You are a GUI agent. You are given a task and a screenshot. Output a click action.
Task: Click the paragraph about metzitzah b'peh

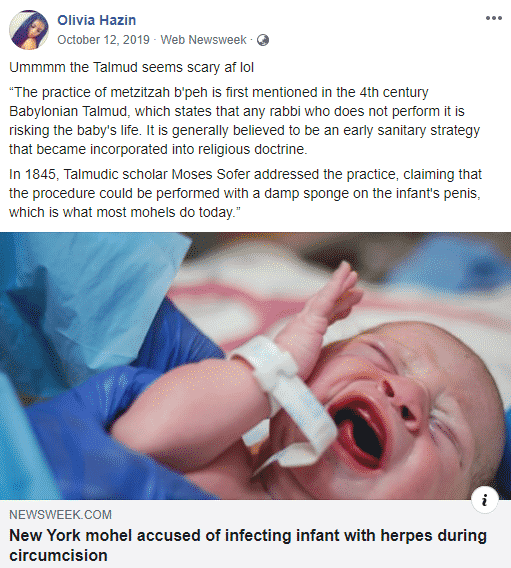pyautogui.click(x=245, y=121)
